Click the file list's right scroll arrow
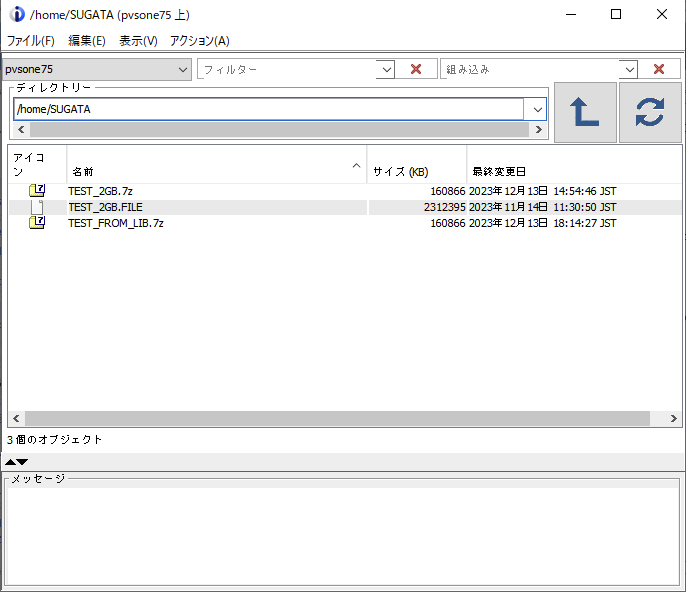The image size is (686, 592). 674,418
